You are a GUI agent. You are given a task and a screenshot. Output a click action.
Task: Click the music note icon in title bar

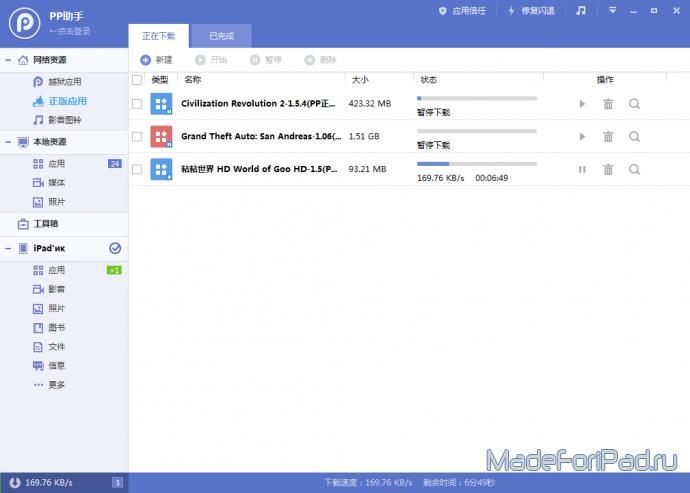click(581, 10)
